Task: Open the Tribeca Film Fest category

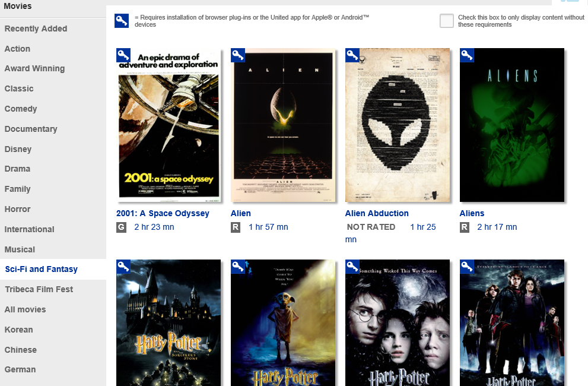Action: point(39,289)
